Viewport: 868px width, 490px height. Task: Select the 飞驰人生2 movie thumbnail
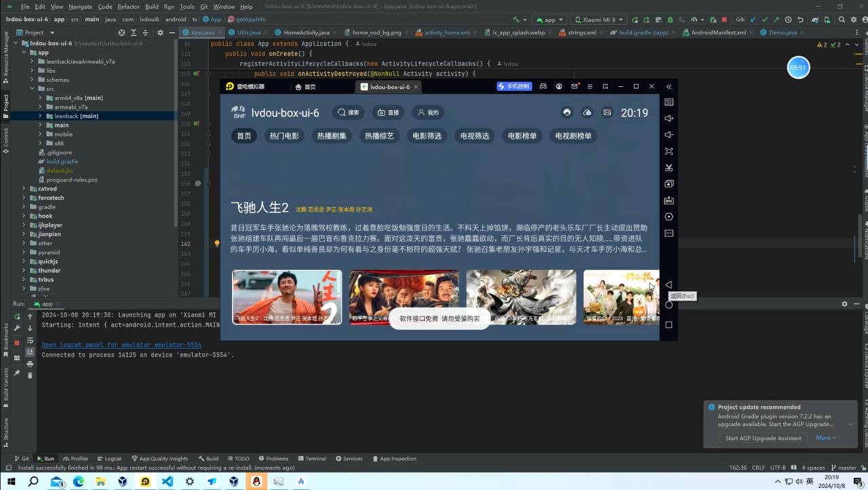(x=287, y=297)
